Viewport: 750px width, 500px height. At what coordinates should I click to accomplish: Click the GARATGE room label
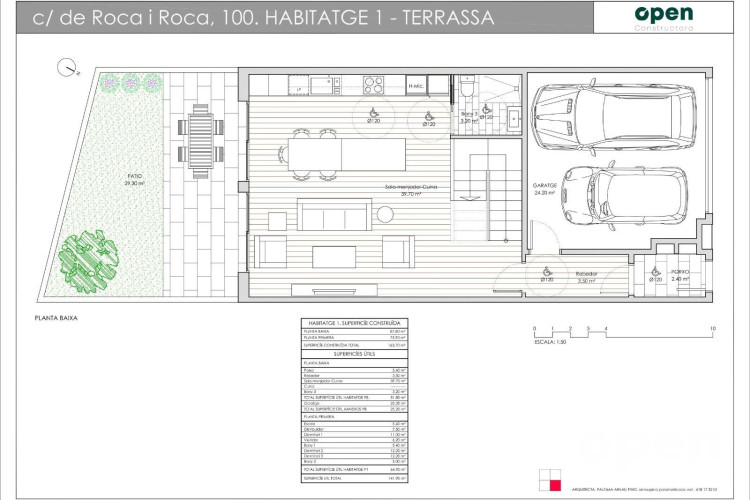coord(543,185)
